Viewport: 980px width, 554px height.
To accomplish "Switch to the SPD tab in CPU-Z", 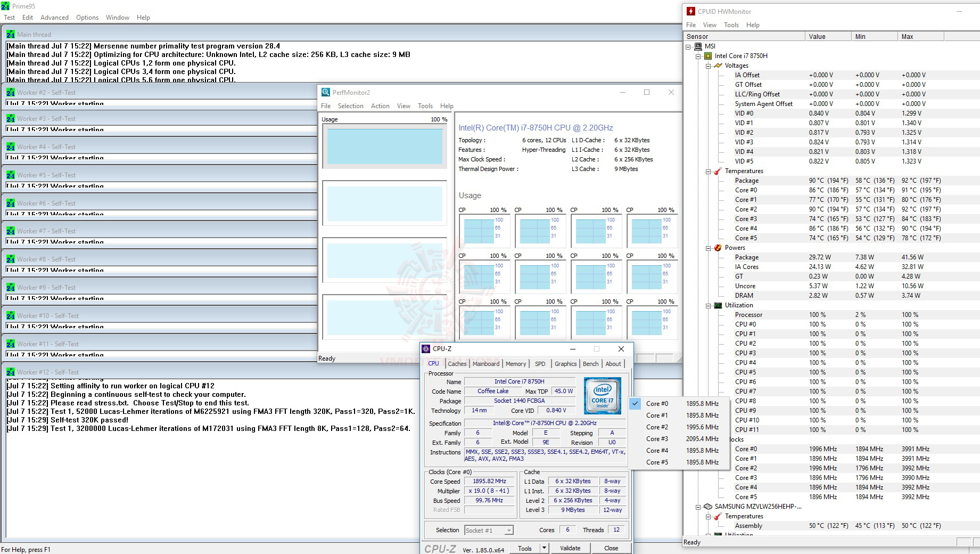I will tap(540, 364).
